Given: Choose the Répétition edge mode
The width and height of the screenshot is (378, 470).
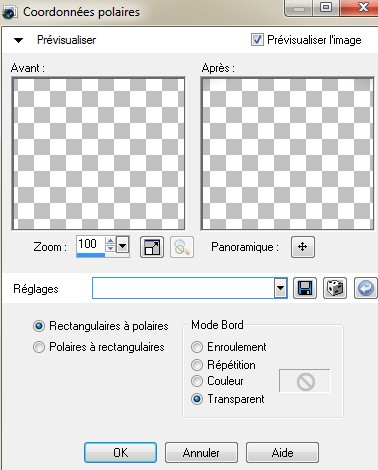Looking at the screenshot, I should pos(197,365).
